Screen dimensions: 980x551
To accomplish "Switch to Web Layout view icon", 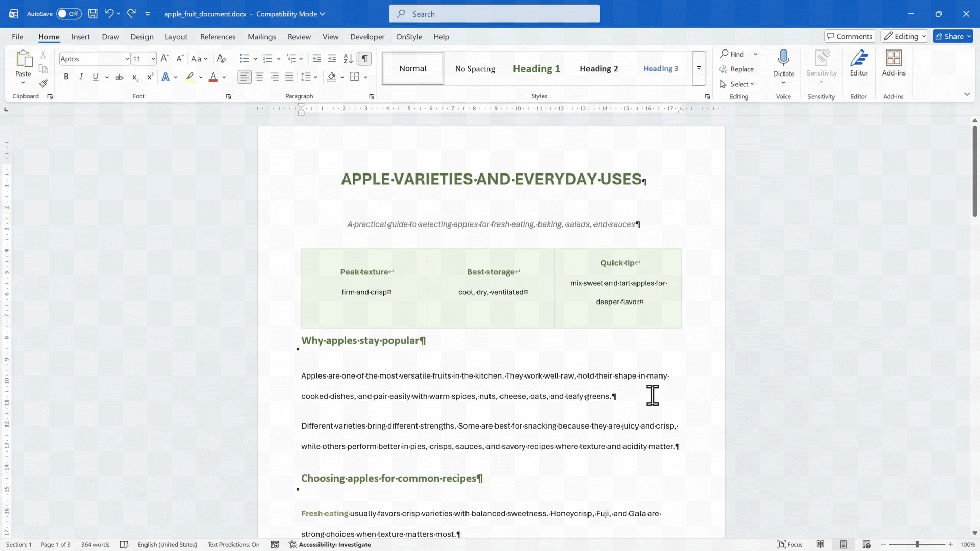I will pyautogui.click(x=866, y=545).
